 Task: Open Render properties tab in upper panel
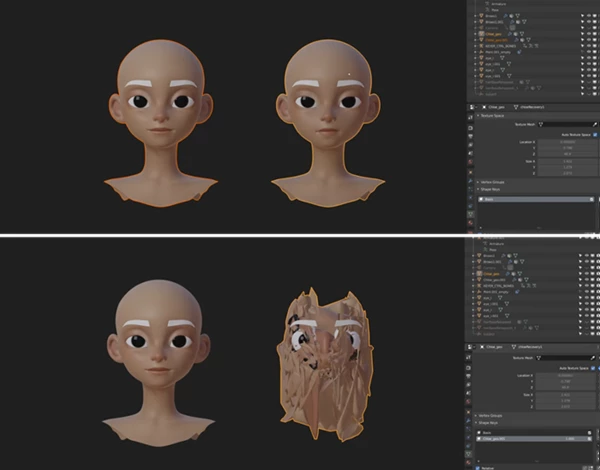(471, 128)
